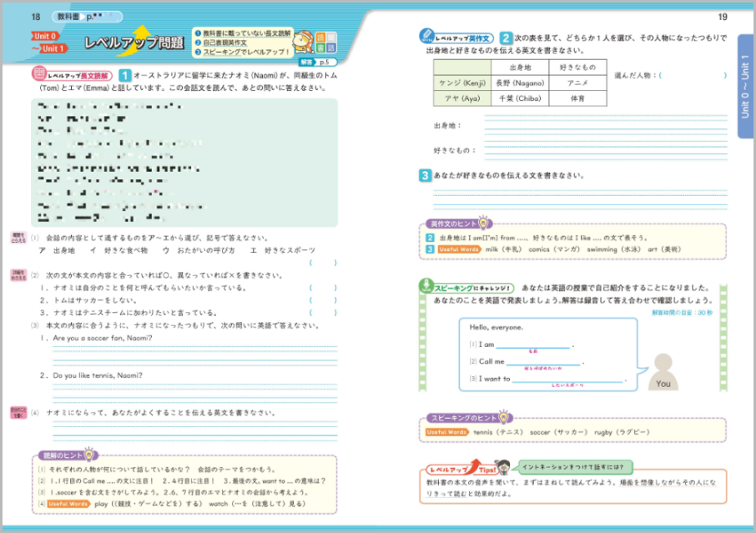This screenshot has width=756, height=533.
Task: Select the 読 skill square in the header
Action: click(x=320, y=38)
